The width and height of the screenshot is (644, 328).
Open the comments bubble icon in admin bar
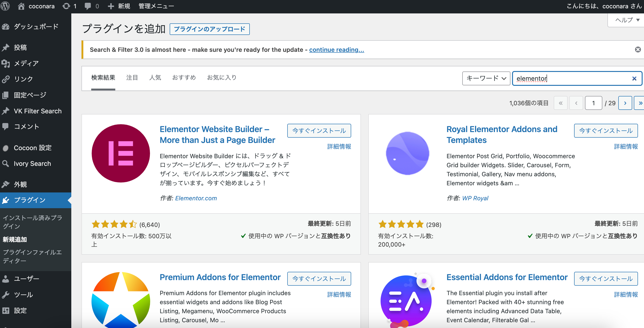[x=88, y=6]
